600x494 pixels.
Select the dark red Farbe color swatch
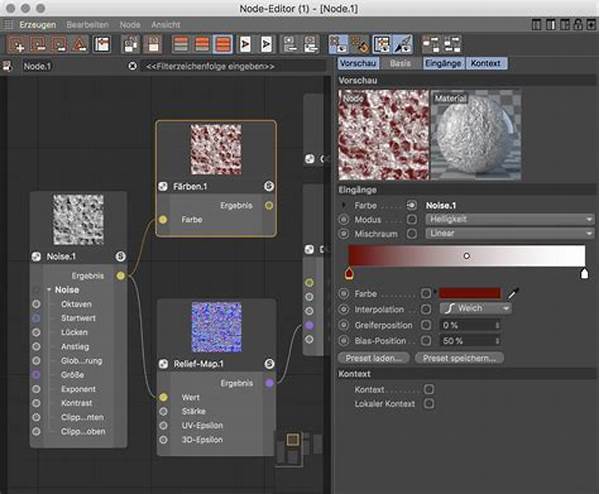[469, 294]
